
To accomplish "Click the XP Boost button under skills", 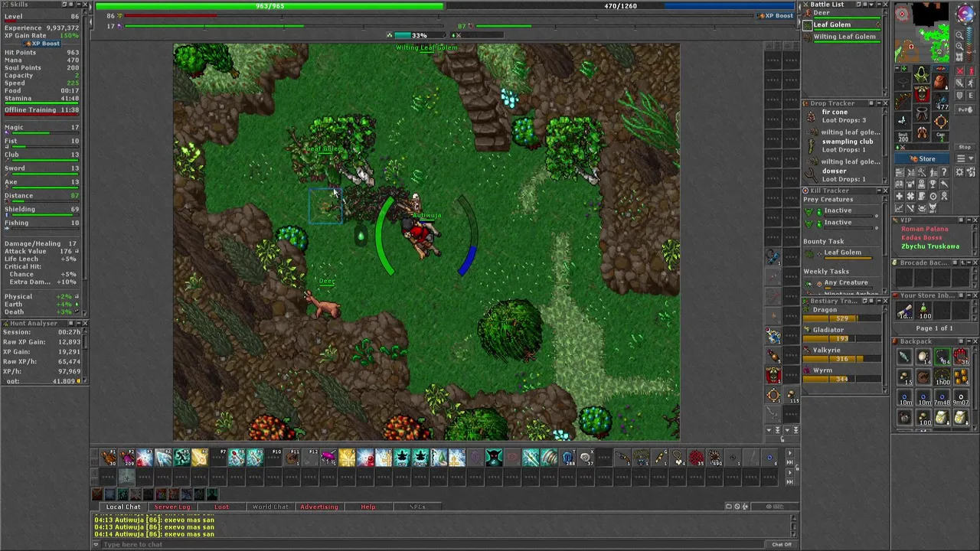I will (x=43, y=44).
